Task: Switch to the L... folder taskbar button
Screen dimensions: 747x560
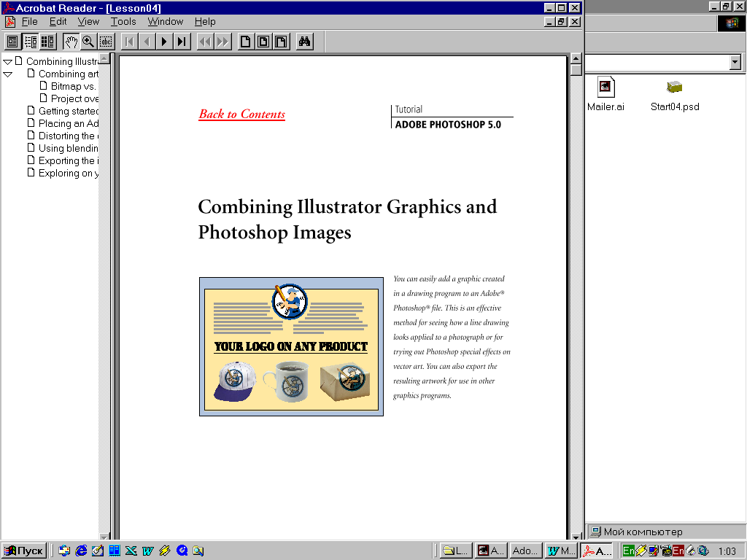Action: click(456, 551)
